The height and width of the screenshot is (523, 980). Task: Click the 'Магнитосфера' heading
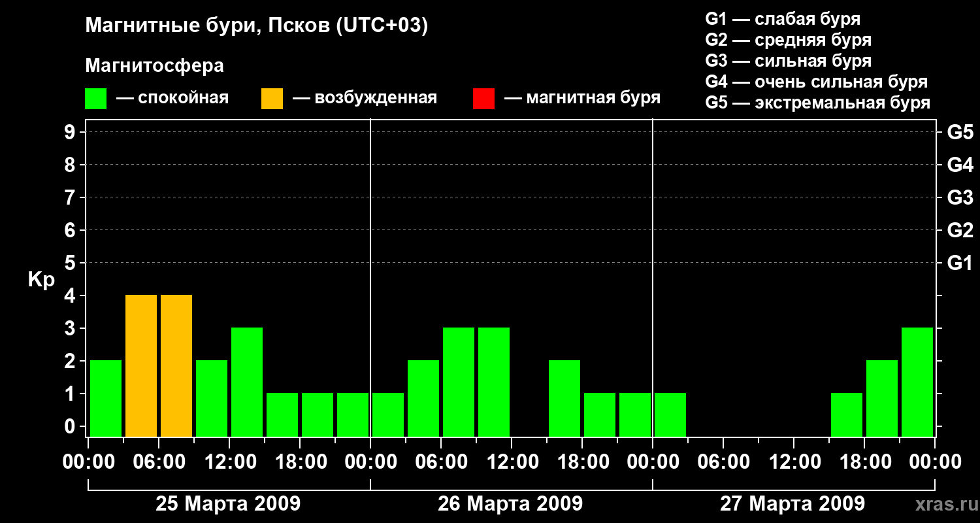pos(155,66)
